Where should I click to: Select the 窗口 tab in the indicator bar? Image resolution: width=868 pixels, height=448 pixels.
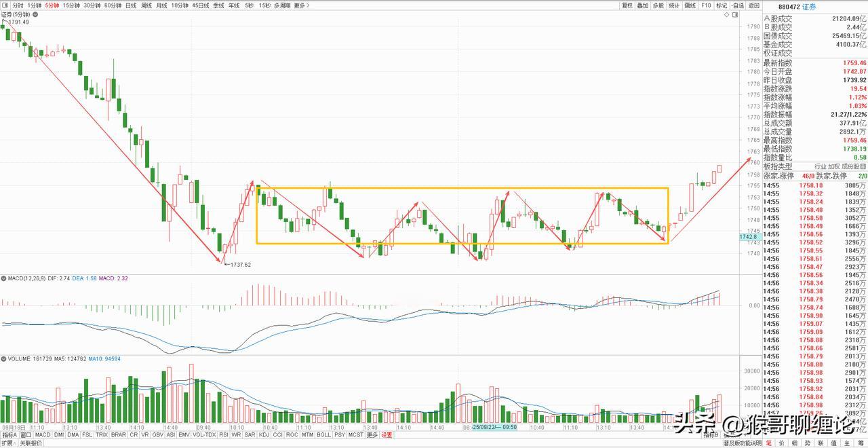coord(26,435)
